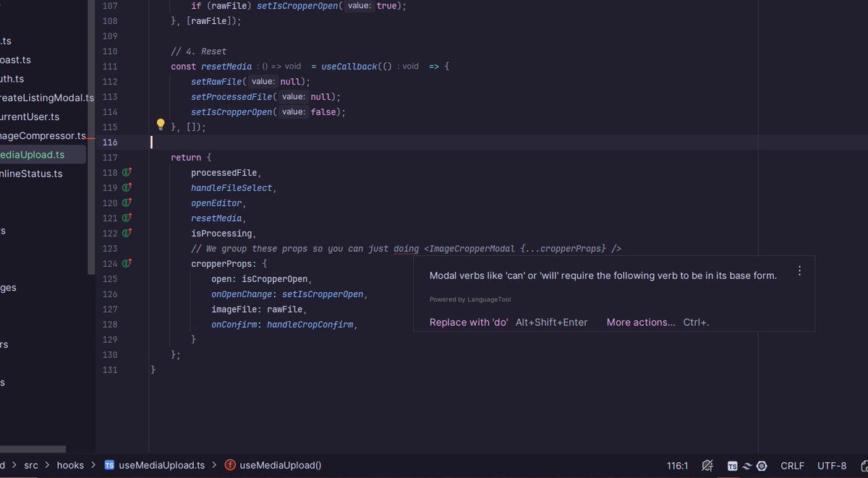The height and width of the screenshot is (478, 868).
Task: Click the project panel vertical scrollbar
Action: tap(91, 137)
